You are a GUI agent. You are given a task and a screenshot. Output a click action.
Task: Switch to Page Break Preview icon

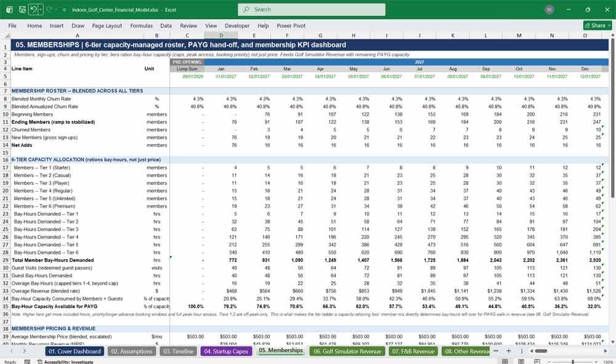pos(537,362)
